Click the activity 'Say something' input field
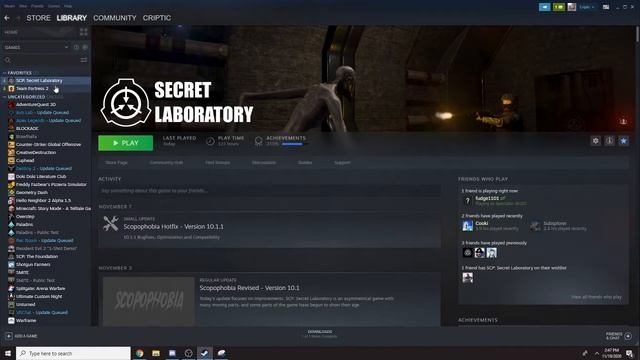The height and width of the screenshot is (360, 640). coord(269,191)
